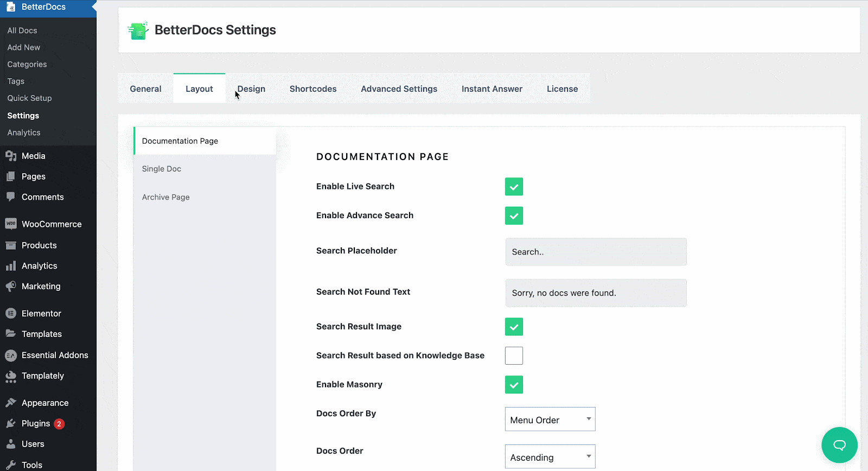Open Tags submenu link
The width and height of the screenshot is (868, 471).
tap(16, 81)
